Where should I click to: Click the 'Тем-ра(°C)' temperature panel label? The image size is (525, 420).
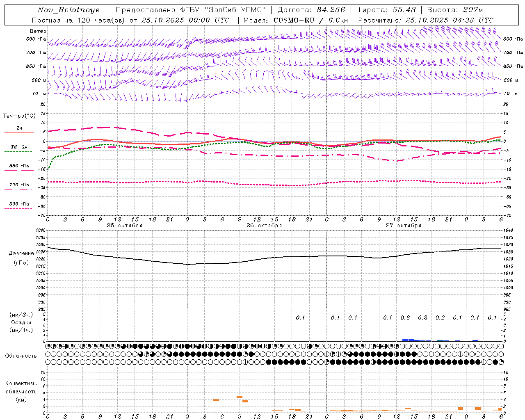pyautogui.click(x=19, y=116)
